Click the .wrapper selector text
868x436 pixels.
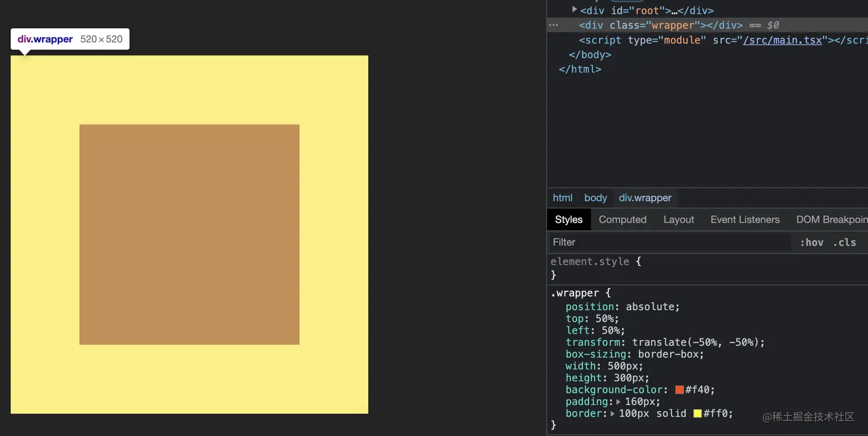[x=575, y=293]
